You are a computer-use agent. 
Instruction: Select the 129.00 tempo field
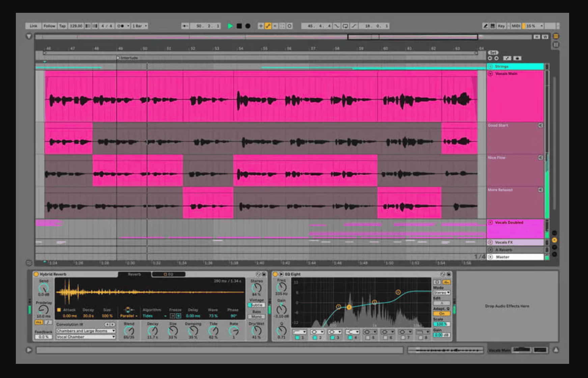click(76, 26)
